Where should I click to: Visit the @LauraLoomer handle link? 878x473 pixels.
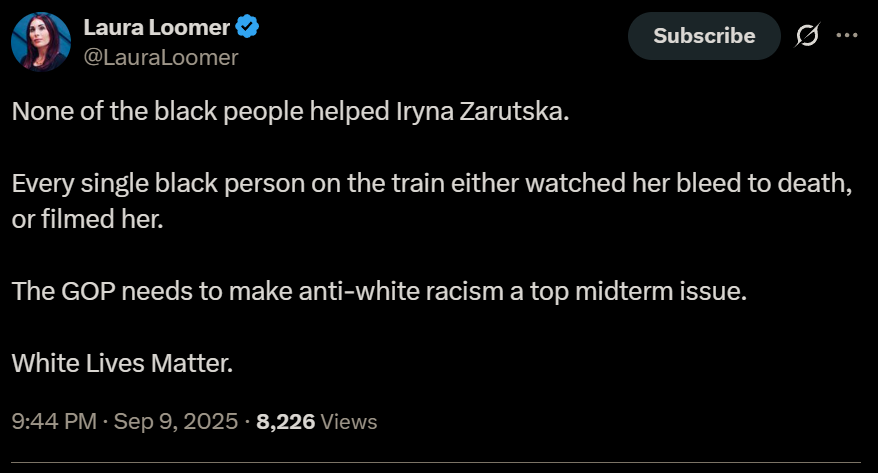click(161, 57)
